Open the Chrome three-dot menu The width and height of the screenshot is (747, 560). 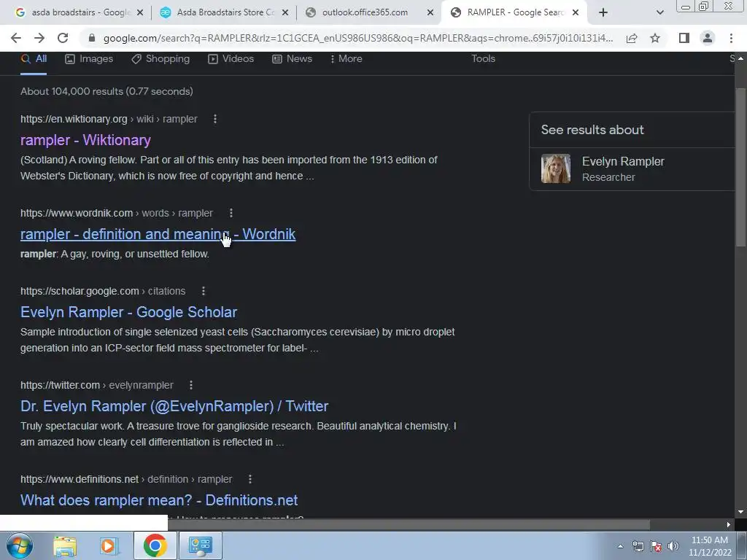tap(731, 38)
